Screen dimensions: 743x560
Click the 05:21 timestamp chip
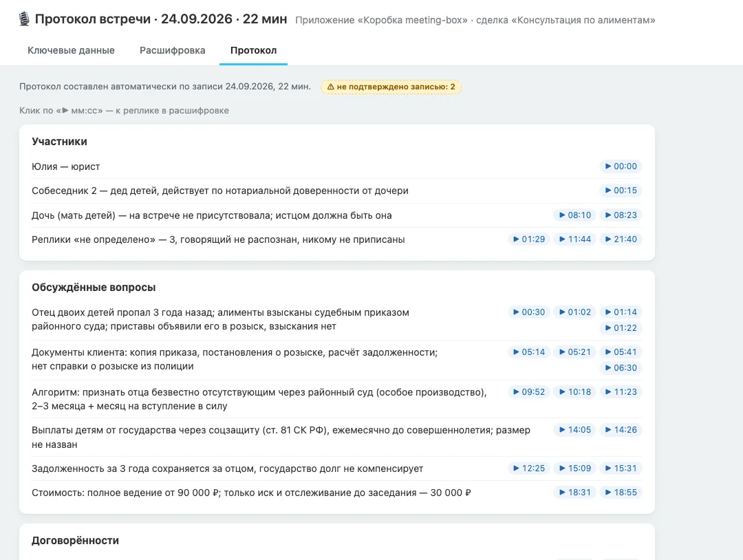[x=574, y=352]
